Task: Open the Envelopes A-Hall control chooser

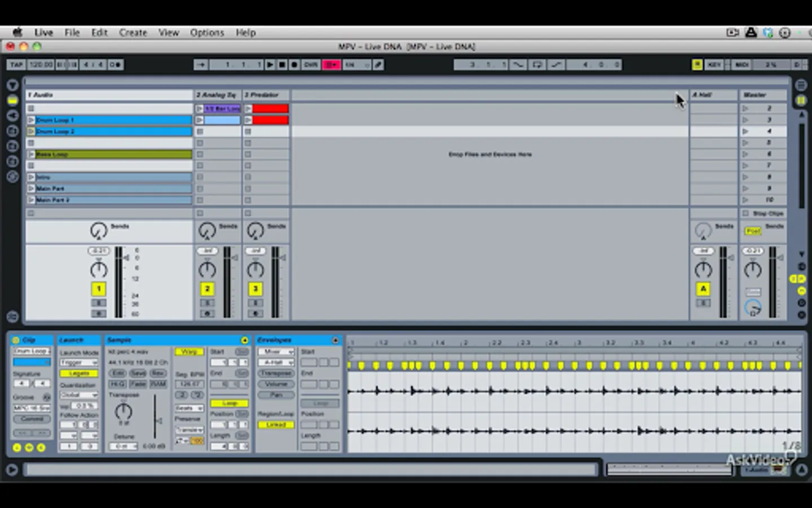Action: pyautogui.click(x=276, y=362)
